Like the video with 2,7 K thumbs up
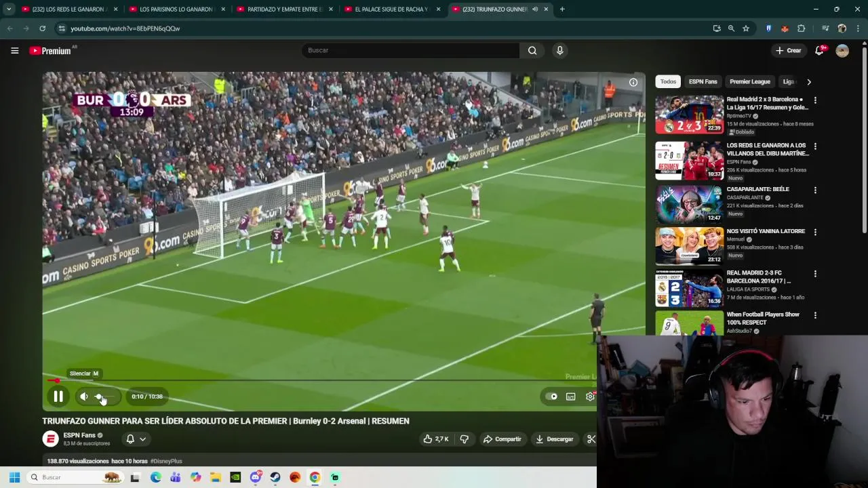Screen dimensions: 868x488 point(436,439)
